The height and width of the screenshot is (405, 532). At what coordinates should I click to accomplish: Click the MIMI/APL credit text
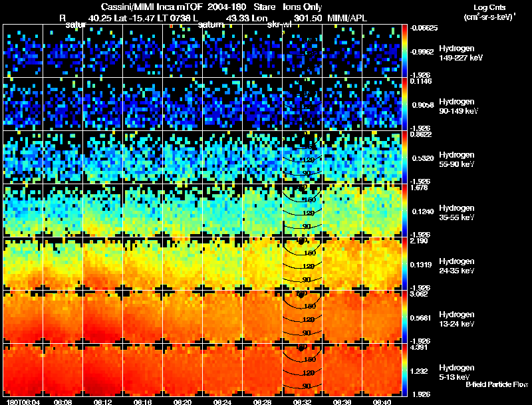click(x=346, y=18)
